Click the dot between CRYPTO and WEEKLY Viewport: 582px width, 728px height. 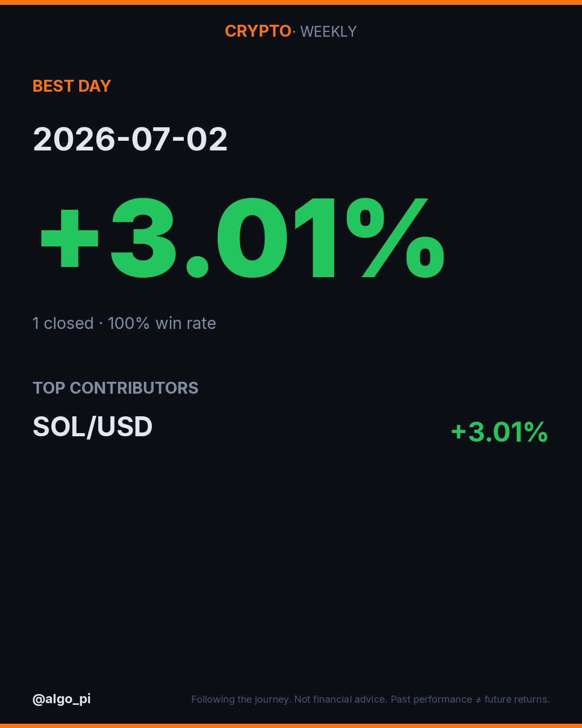tap(294, 31)
